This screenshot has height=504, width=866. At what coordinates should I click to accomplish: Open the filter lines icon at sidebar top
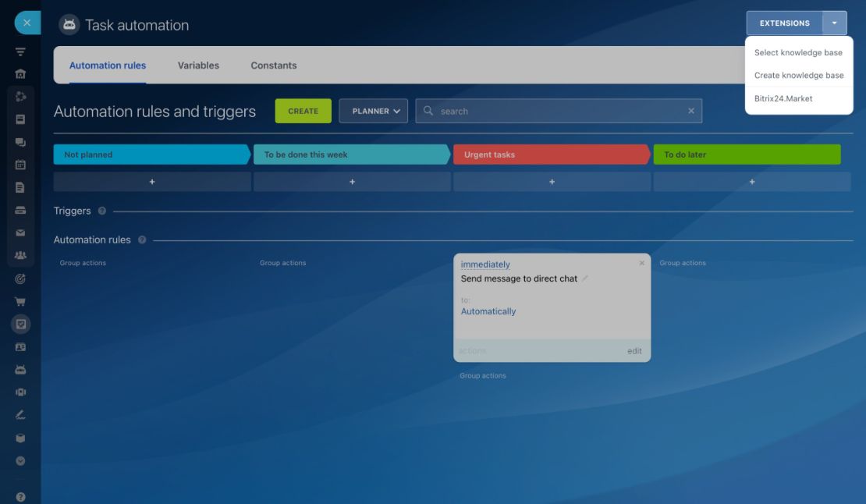(x=20, y=52)
